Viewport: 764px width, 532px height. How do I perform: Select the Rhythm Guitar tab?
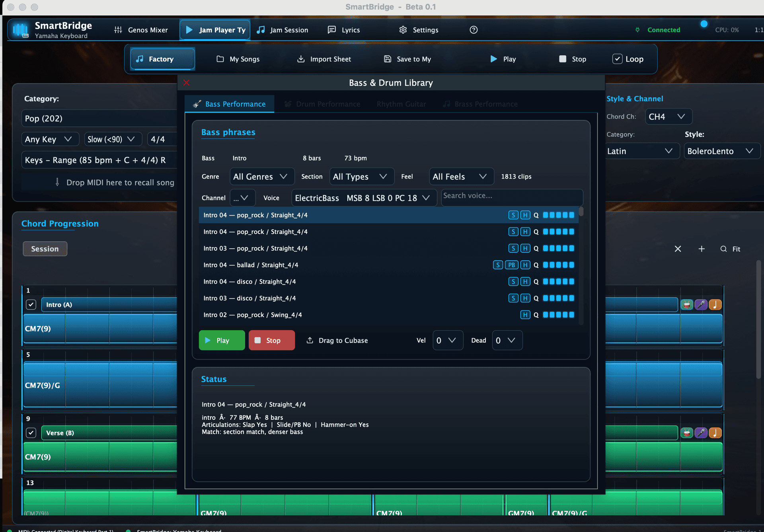[x=401, y=104]
